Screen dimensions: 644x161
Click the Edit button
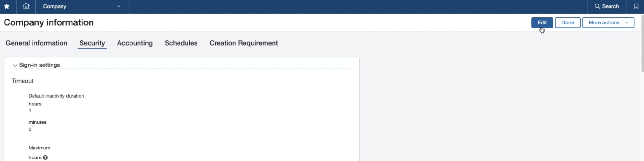tap(542, 23)
